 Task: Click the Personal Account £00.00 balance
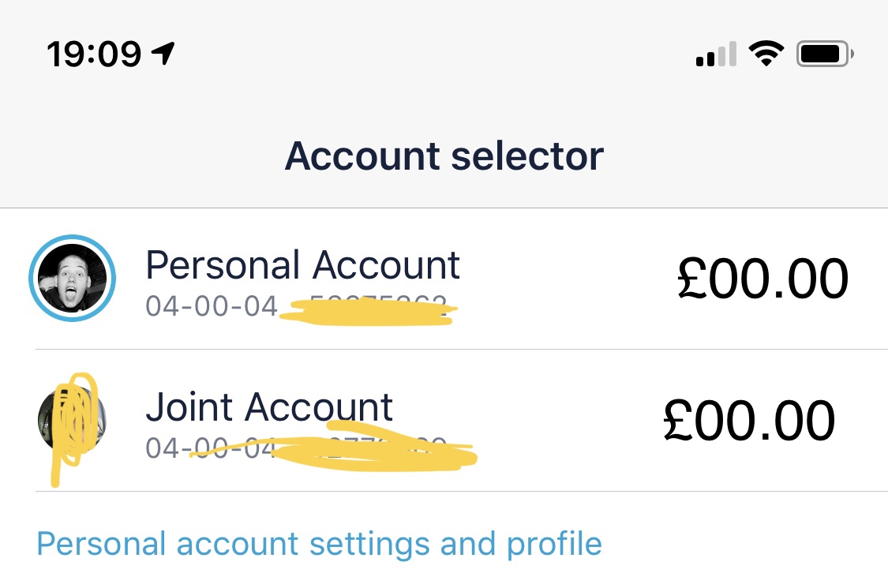pyautogui.click(x=762, y=278)
